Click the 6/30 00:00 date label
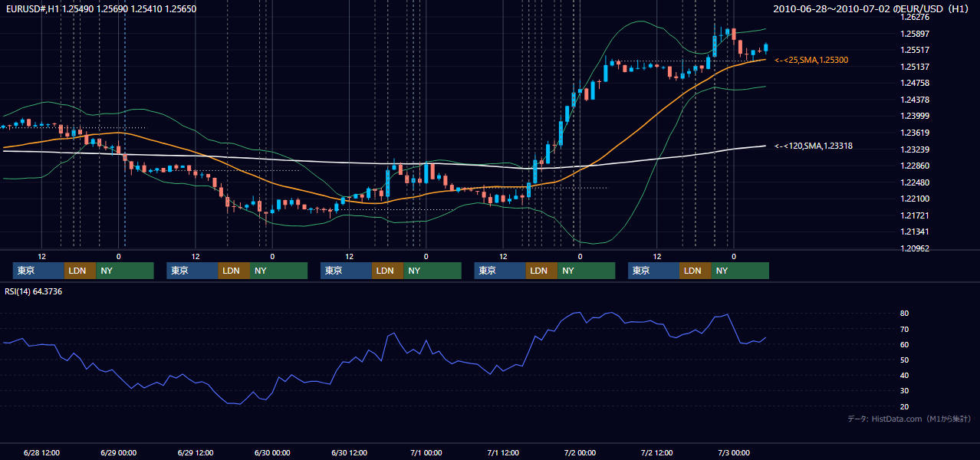 click(272, 452)
